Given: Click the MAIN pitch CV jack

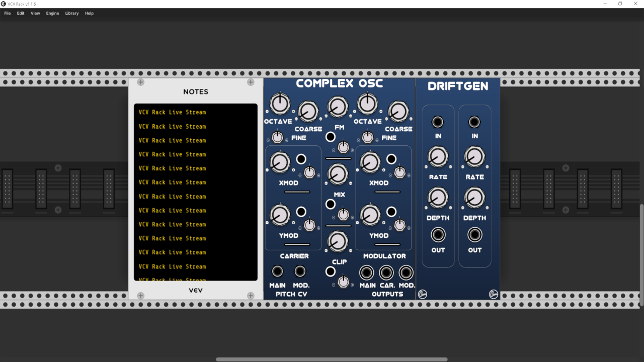Looking at the screenshot, I should pos(277,271).
